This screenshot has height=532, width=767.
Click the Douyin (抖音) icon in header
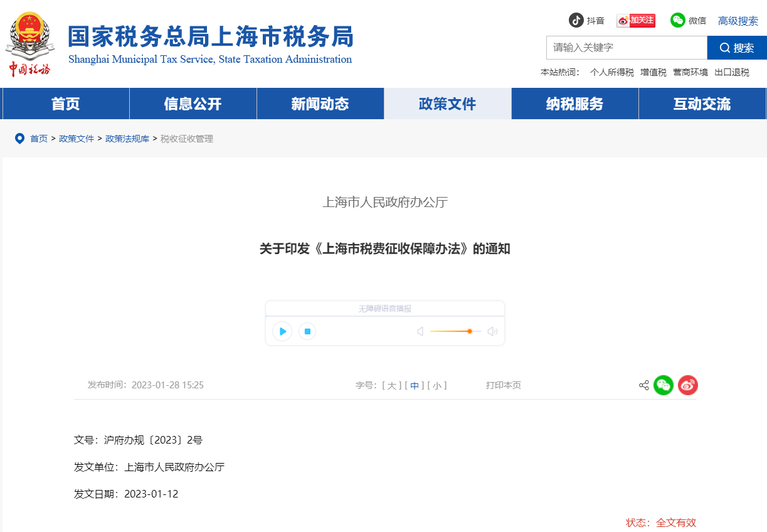pos(576,20)
